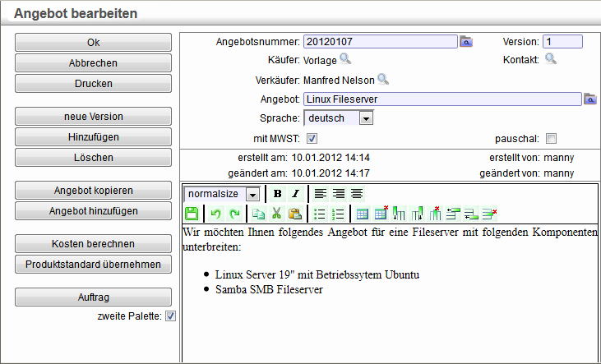Click into the Angebot name text field
The width and height of the screenshot is (601, 364).
pos(442,99)
